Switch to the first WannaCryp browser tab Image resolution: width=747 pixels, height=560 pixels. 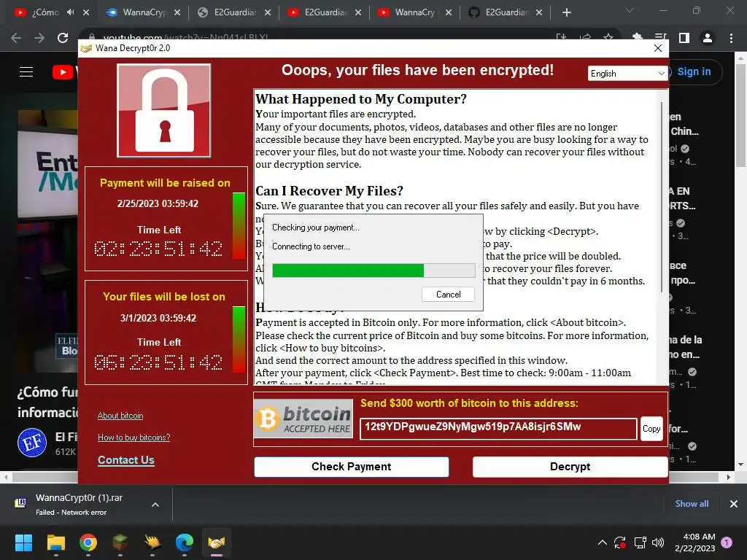click(144, 12)
